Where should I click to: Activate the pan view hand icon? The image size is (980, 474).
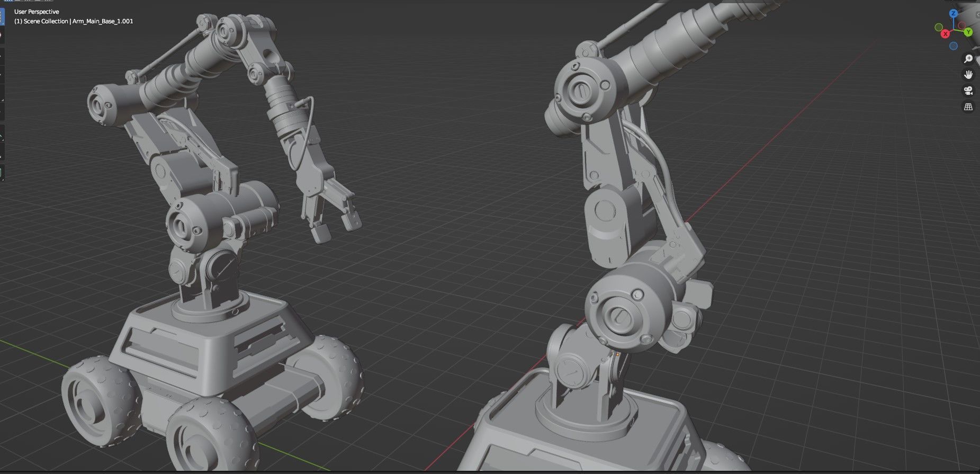click(x=968, y=75)
